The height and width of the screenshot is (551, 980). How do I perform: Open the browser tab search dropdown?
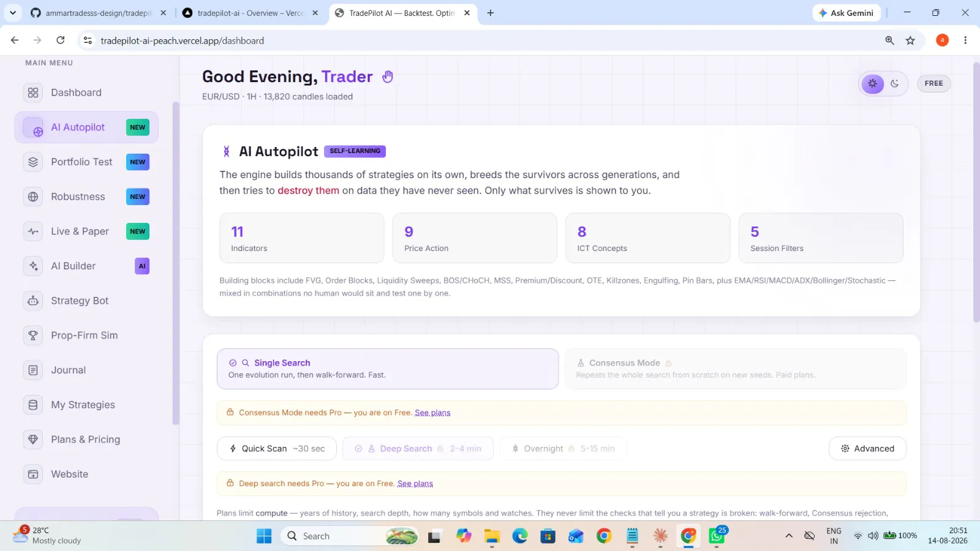coord(13,13)
